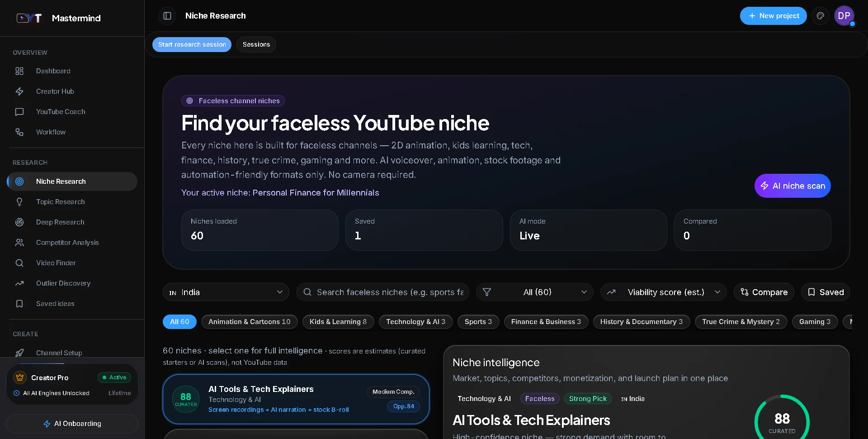The height and width of the screenshot is (439, 868).
Task: Click the search faceless niches field
Action: pos(382,292)
